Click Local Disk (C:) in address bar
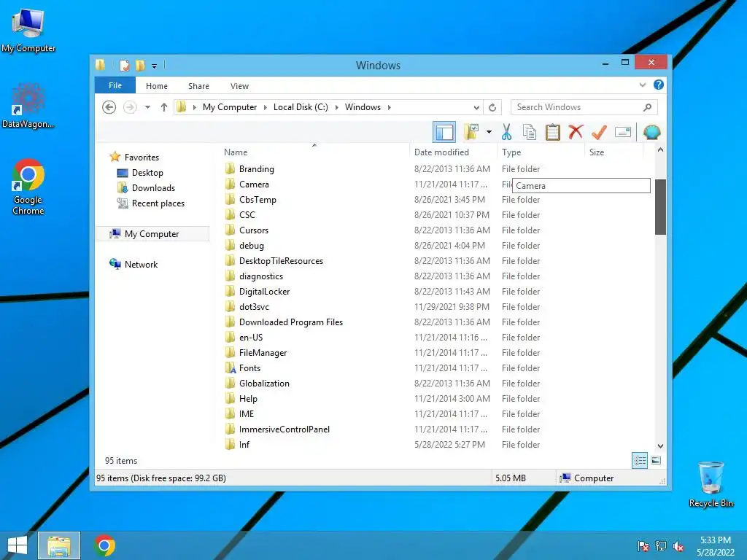747x560 pixels. 301,107
